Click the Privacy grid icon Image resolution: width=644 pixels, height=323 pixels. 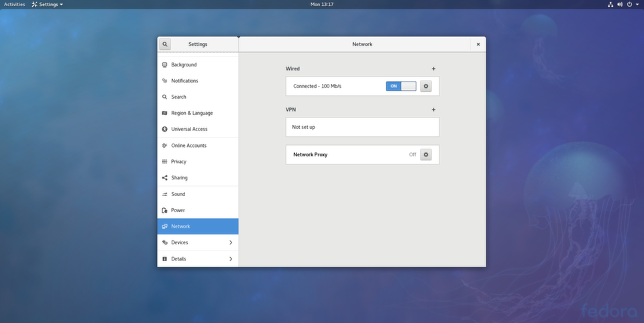click(165, 161)
